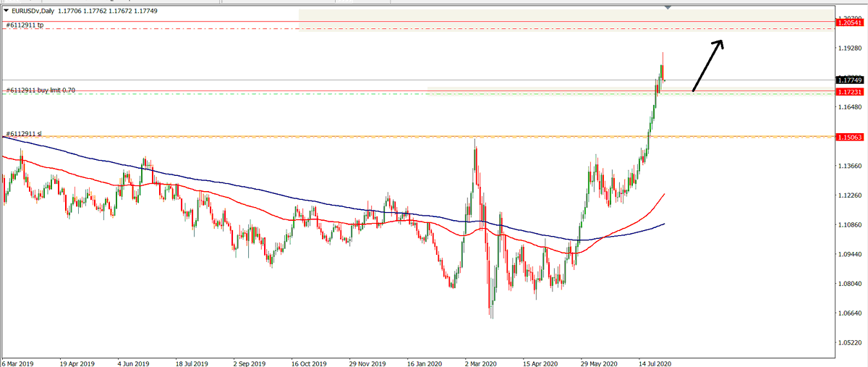Click the red 1.17231 buy limit price tag
The image size is (868, 367).
[x=849, y=92]
